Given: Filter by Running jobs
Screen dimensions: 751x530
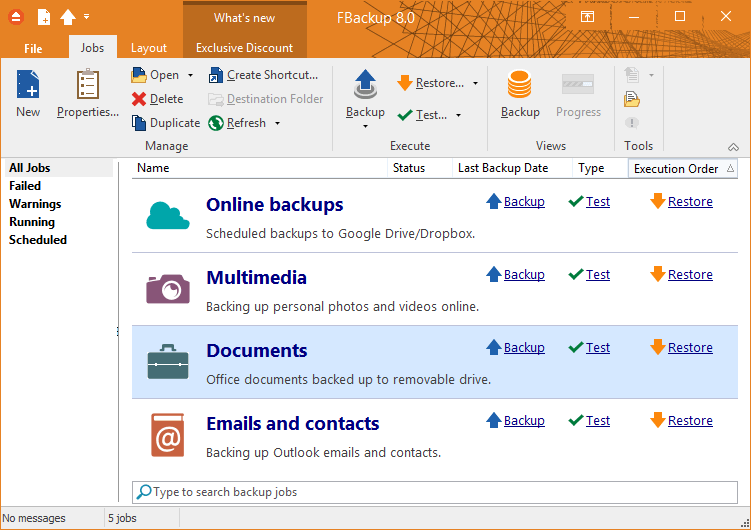Looking at the screenshot, I should click(32, 222).
